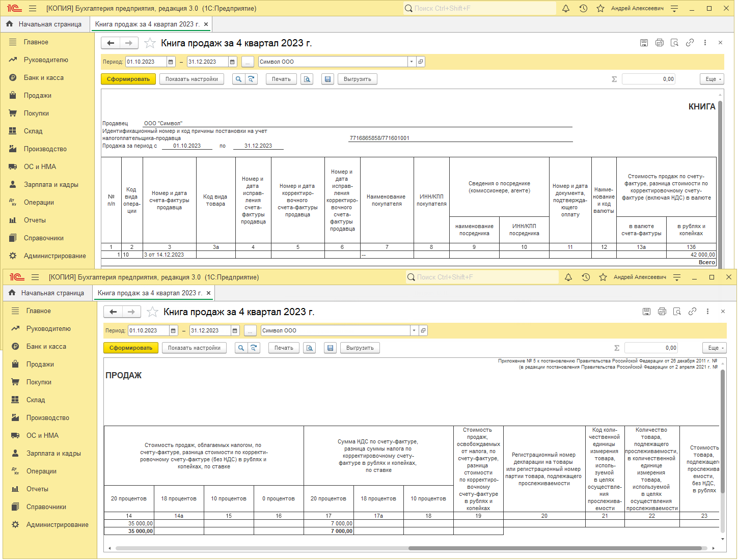Click cell 42 000,00 in top report

point(691,255)
